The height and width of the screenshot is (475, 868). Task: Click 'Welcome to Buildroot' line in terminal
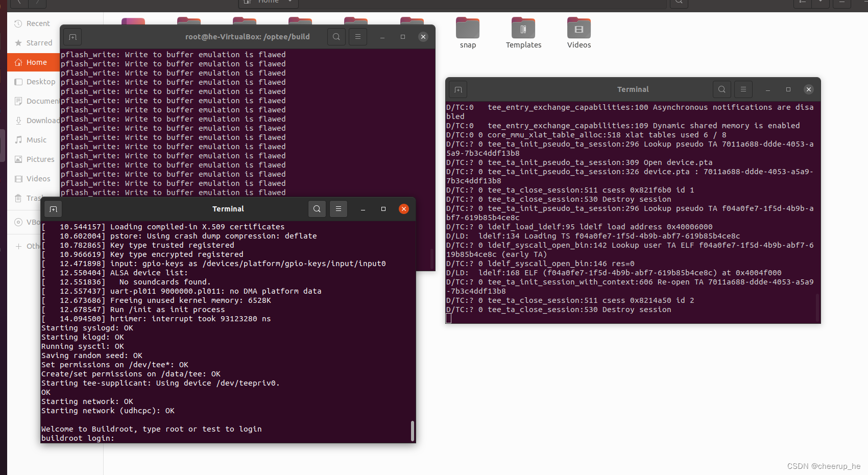152,429
